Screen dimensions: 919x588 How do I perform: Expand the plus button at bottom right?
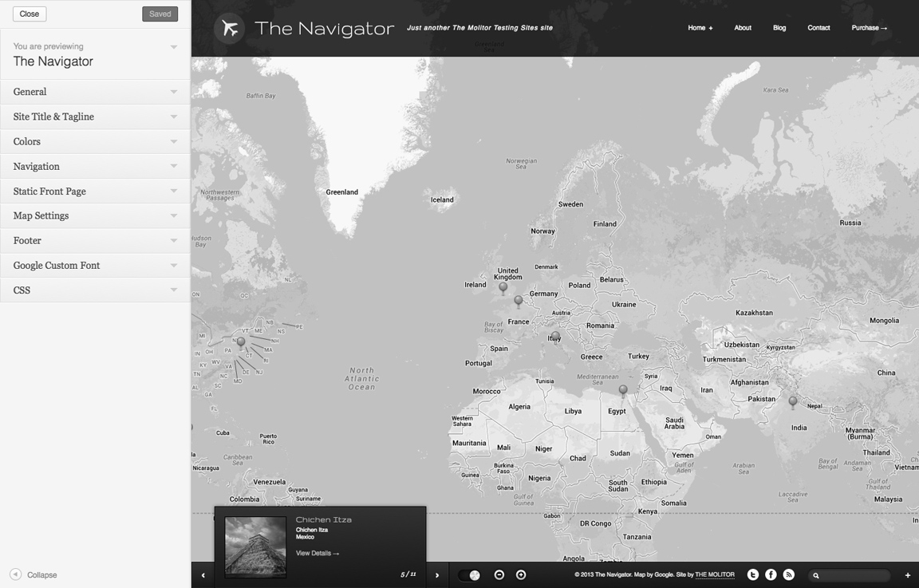click(x=908, y=575)
